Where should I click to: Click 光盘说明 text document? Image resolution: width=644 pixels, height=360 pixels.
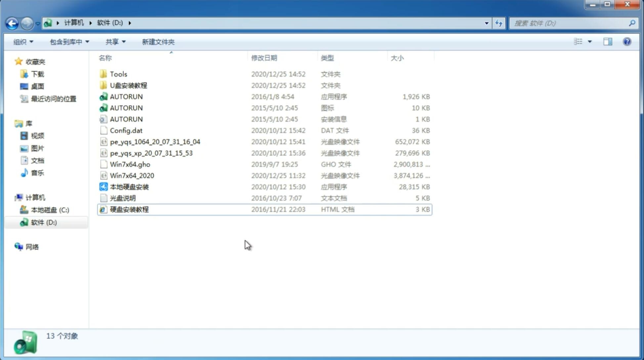(x=123, y=198)
